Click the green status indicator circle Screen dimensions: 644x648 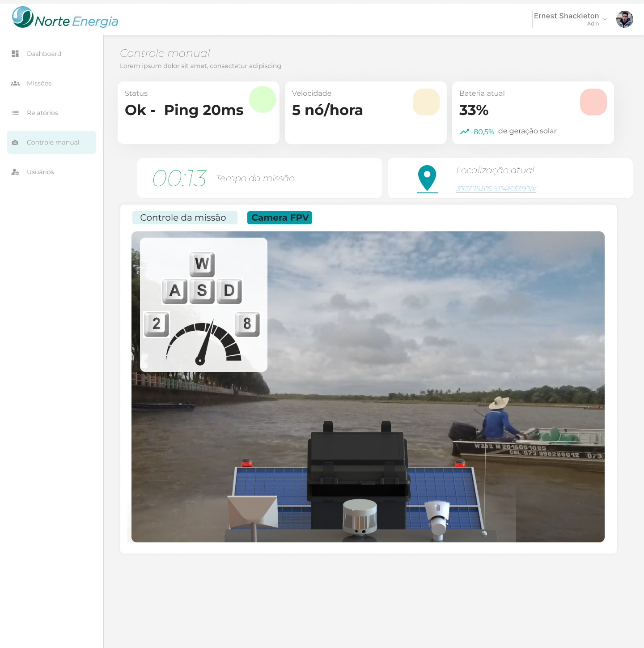click(x=263, y=99)
